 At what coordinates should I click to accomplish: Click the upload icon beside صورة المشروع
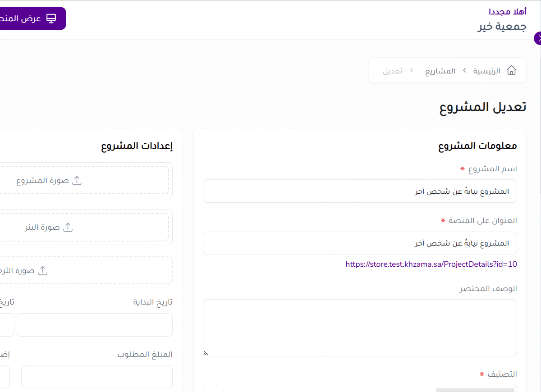77,180
